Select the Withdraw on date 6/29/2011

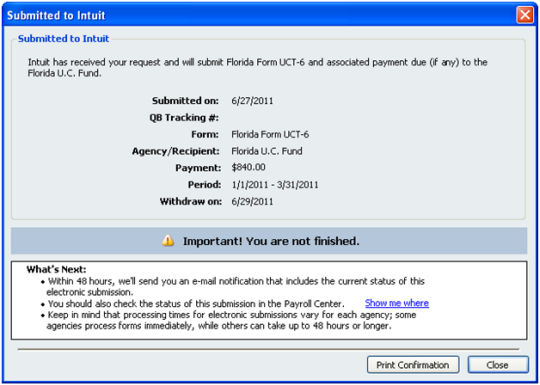point(252,201)
